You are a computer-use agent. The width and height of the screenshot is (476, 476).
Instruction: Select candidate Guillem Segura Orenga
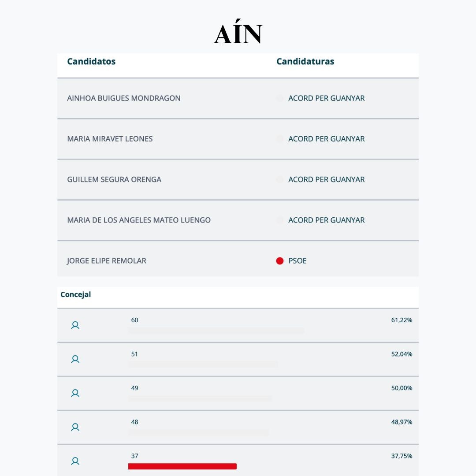[x=114, y=180]
